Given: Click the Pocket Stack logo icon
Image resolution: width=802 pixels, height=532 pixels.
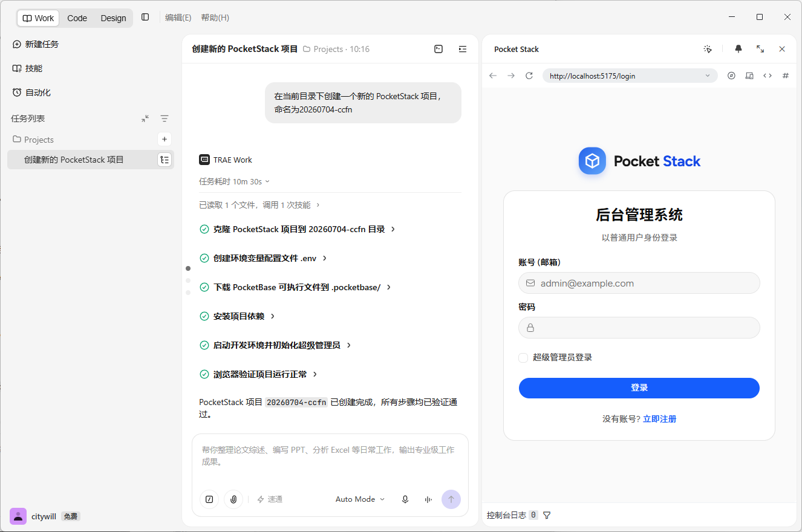Looking at the screenshot, I should click(x=592, y=161).
